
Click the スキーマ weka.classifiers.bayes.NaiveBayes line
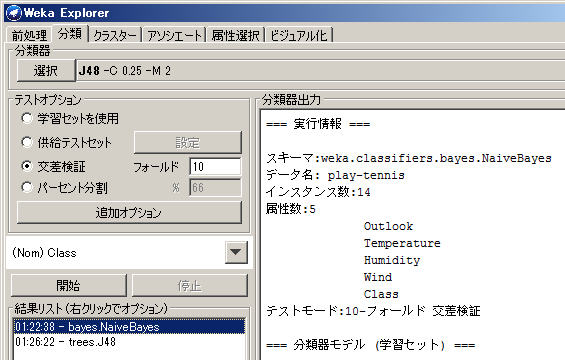pos(409,158)
